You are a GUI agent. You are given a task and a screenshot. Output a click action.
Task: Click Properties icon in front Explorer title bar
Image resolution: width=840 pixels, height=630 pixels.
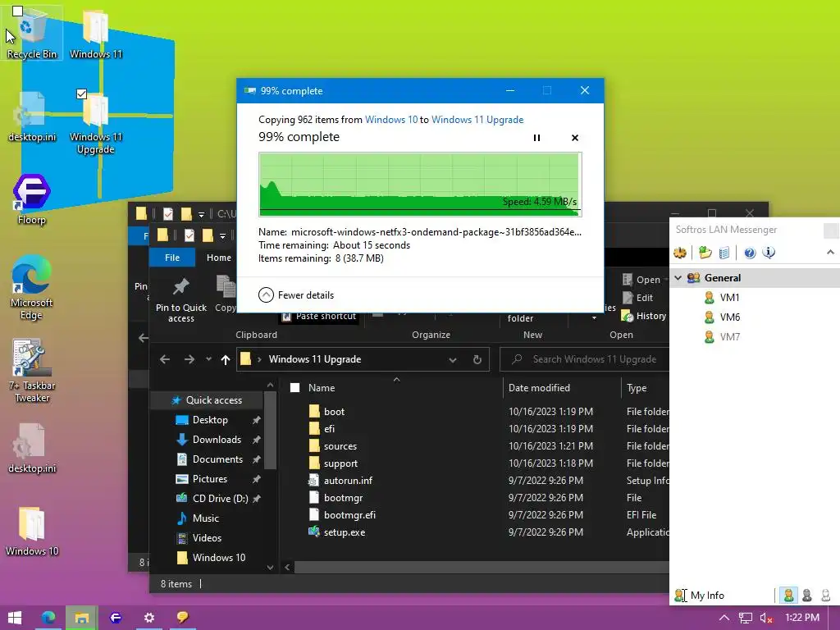(x=189, y=235)
